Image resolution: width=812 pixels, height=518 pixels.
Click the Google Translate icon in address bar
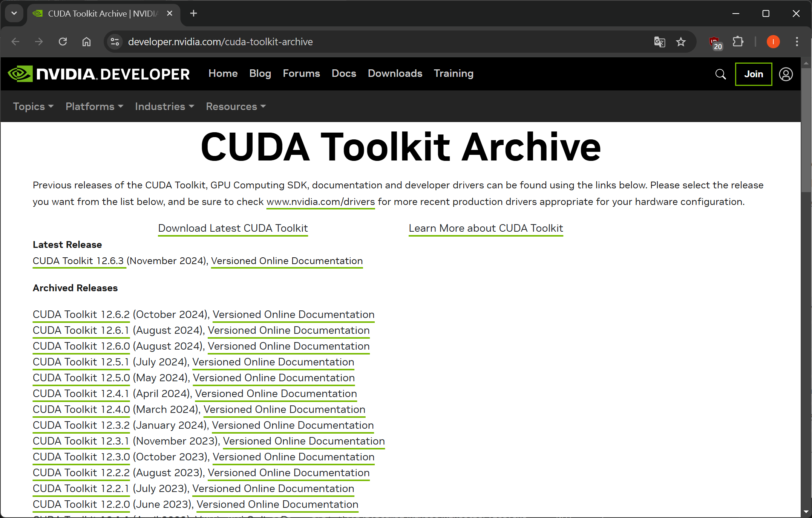coord(660,42)
